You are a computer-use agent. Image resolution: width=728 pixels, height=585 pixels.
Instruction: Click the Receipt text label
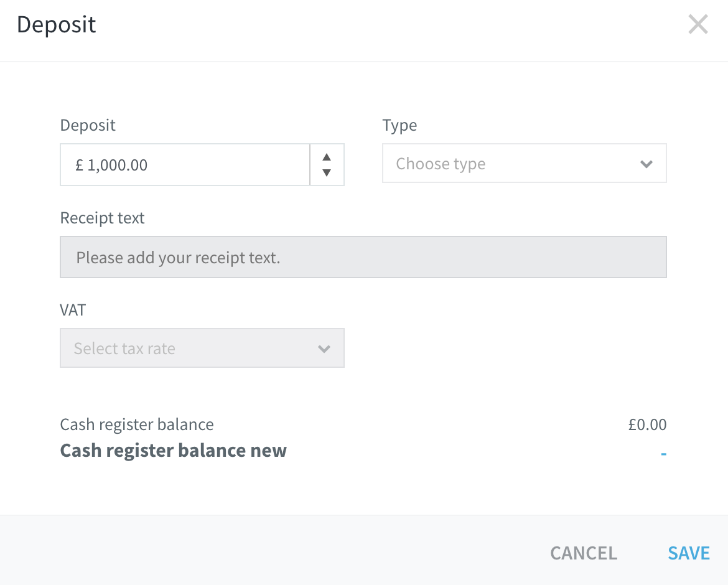coord(102,218)
